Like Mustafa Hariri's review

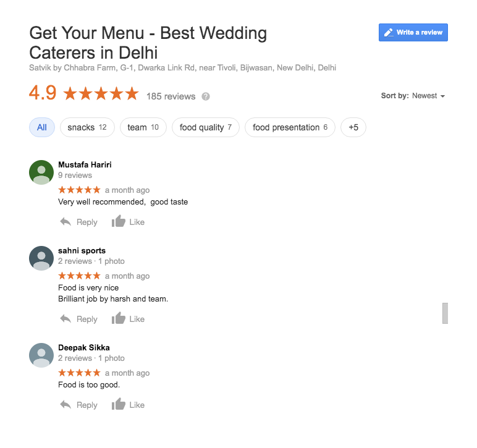[x=128, y=221]
